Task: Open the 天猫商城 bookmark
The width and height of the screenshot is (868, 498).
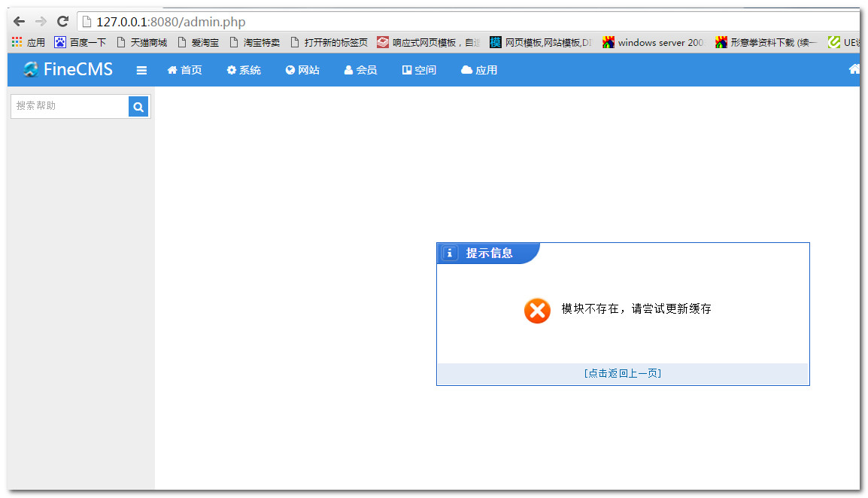Action: [141, 43]
